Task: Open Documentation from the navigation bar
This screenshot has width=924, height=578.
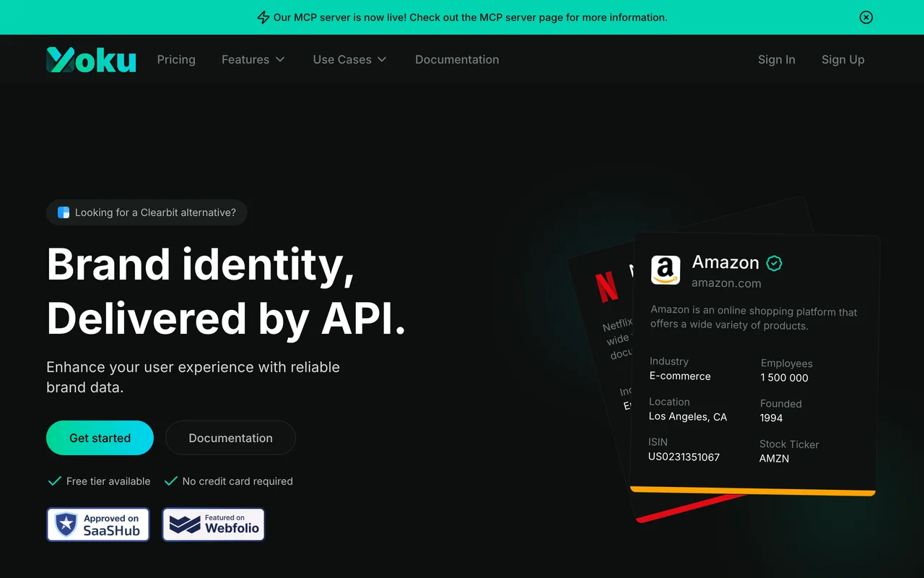Action: click(x=457, y=59)
